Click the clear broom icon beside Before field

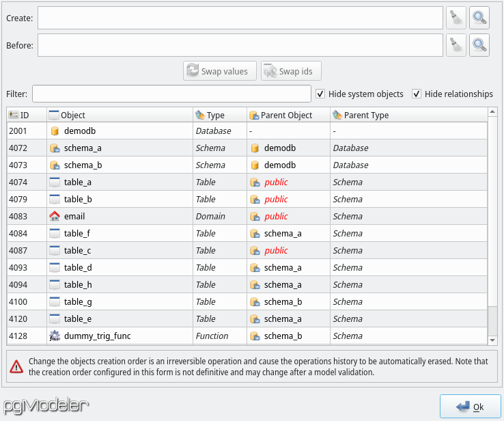(456, 45)
